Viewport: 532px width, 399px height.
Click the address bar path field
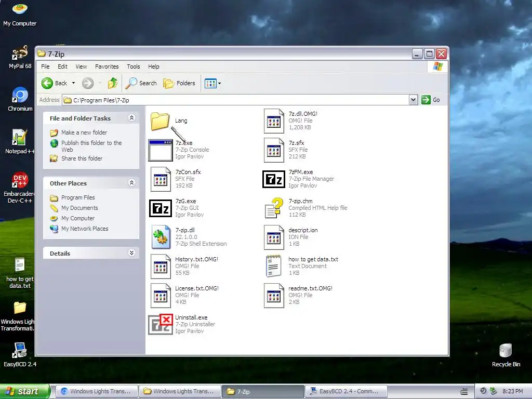[x=235, y=100]
